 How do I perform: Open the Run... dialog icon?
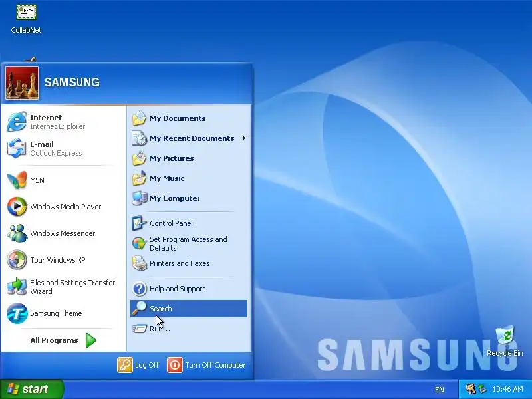tap(139, 329)
